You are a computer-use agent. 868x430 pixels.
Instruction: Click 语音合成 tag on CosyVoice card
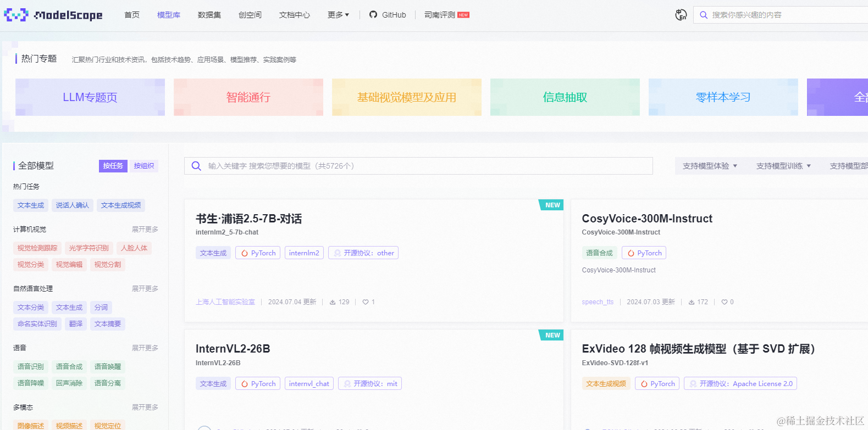[x=599, y=253]
